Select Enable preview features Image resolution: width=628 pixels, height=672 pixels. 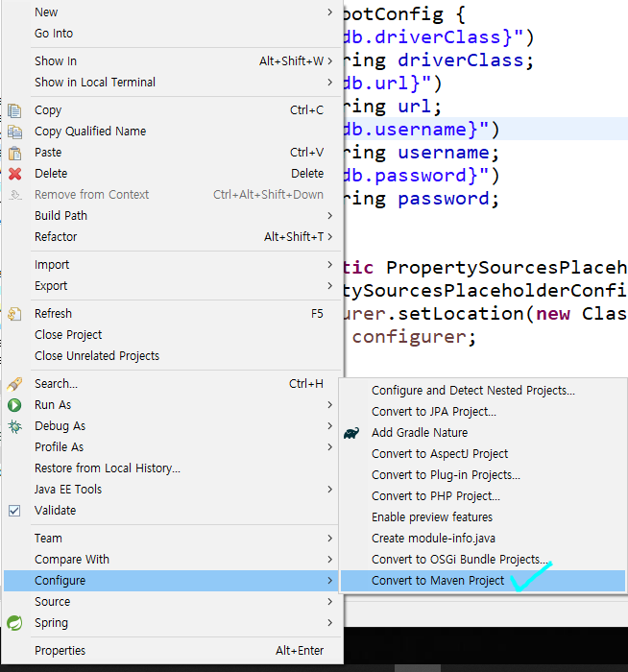(483, 517)
